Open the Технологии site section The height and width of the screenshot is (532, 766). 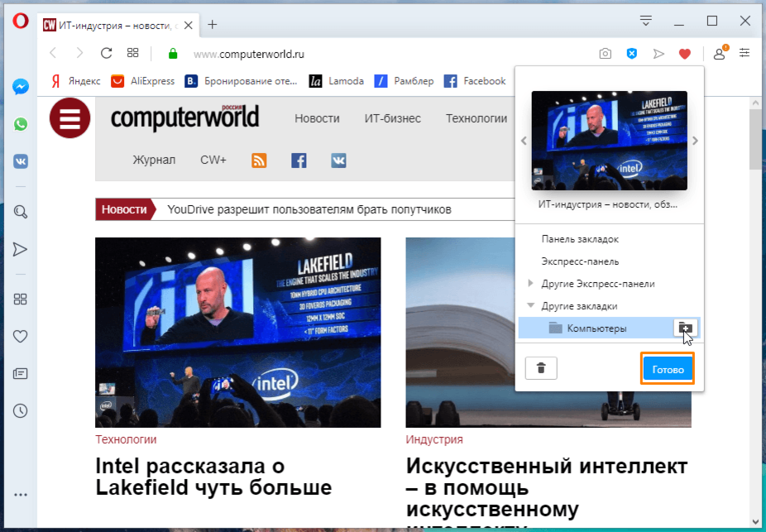[x=476, y=118]
